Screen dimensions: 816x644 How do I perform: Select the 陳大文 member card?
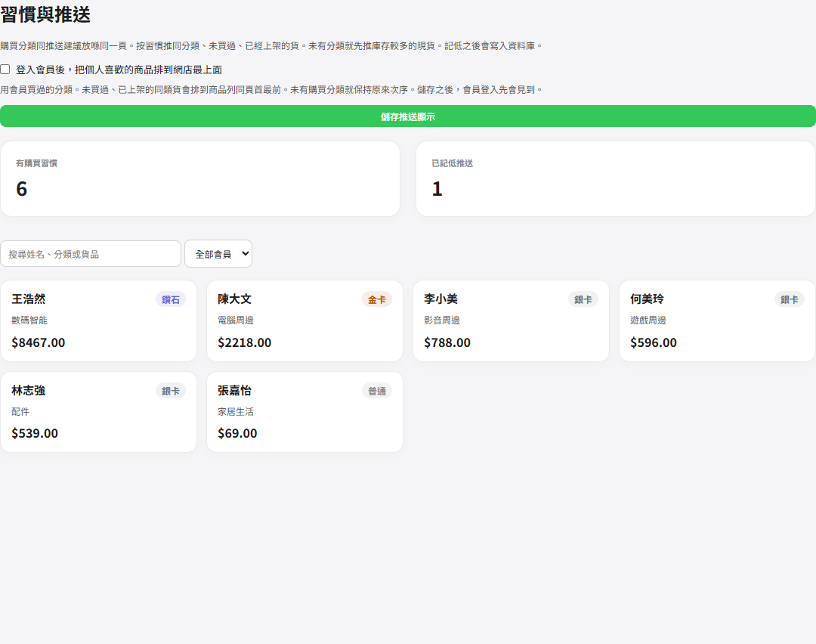[x=305, y=320]
